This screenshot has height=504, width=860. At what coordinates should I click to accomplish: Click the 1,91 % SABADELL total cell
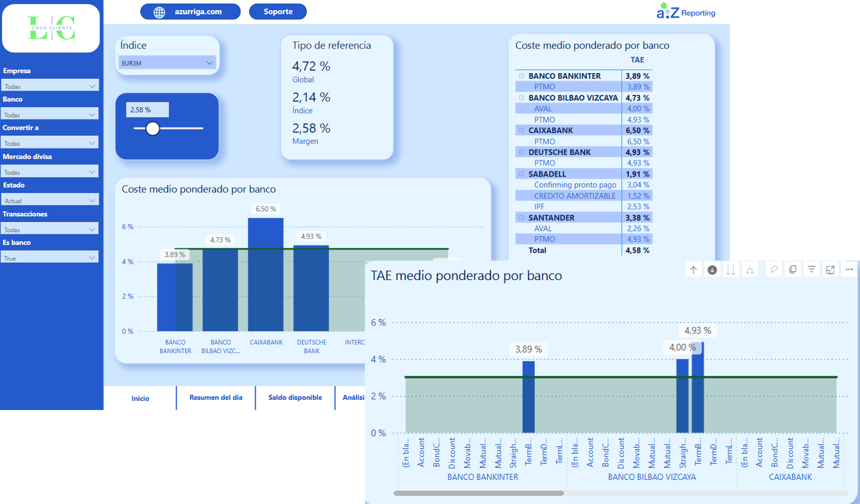637,174
